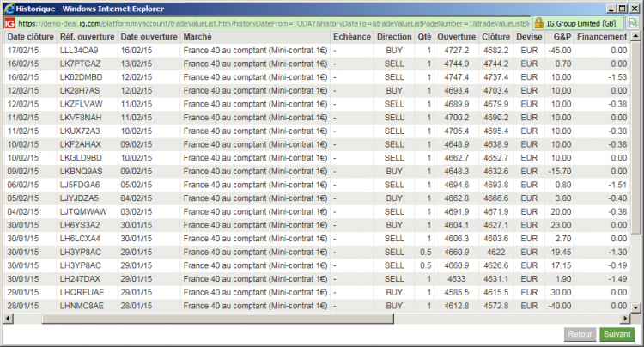Click opening price 4727.2
This screenshot has height=347, width=644.
tap(456, 51)
